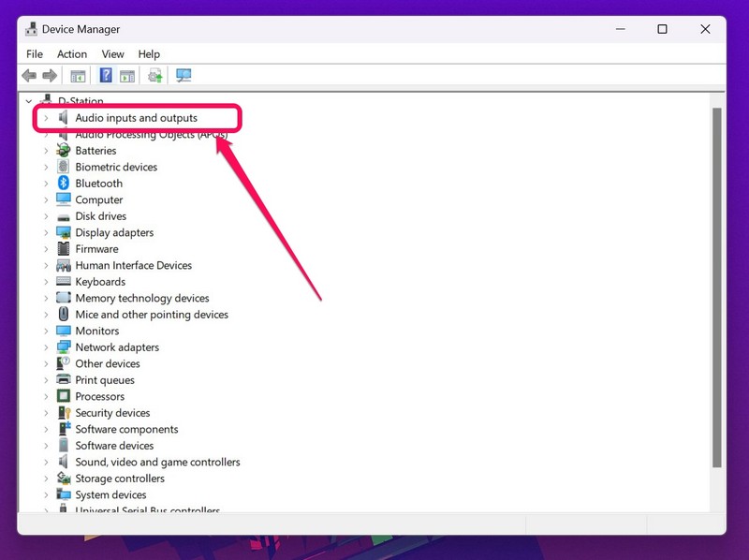
Task: Click Scan for hardware changes monitor icon
Action: click(183, 76)
